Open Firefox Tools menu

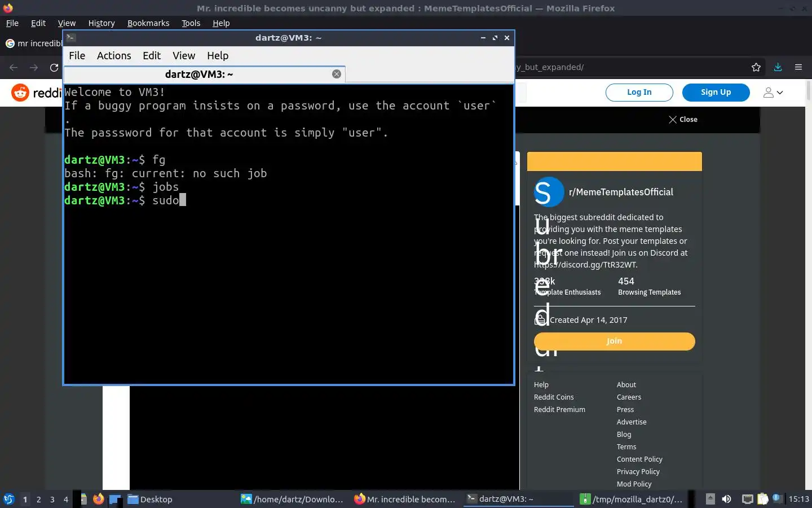(x=191, y=23)
